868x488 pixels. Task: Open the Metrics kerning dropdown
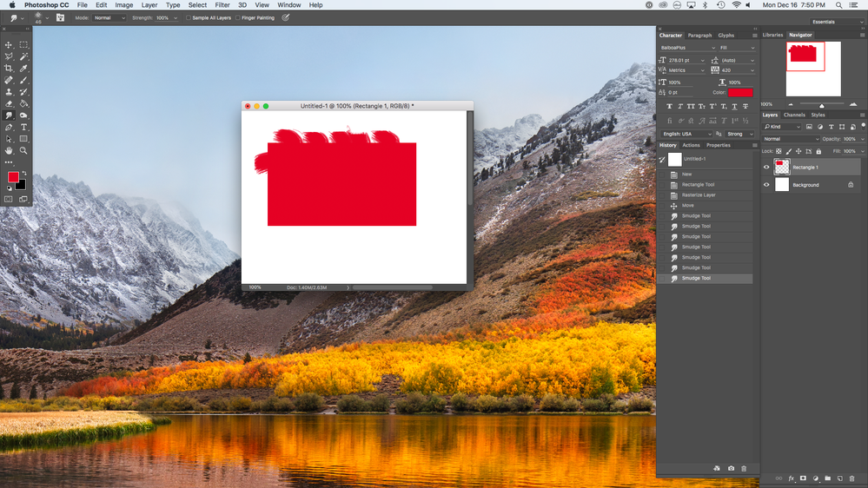(x=686, y=70)
